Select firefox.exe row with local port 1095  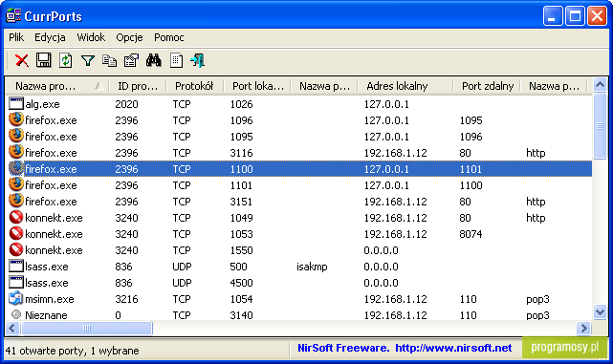(x=298, y=137)
